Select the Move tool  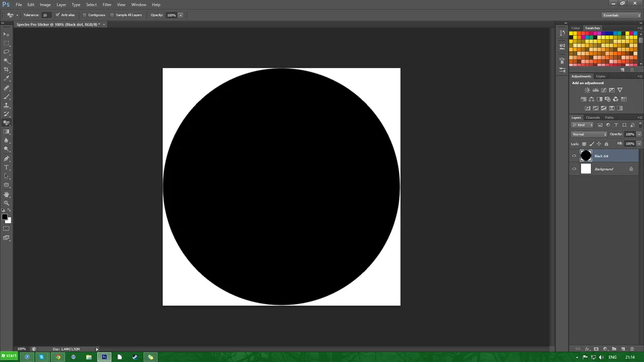[x=6, y=35]
